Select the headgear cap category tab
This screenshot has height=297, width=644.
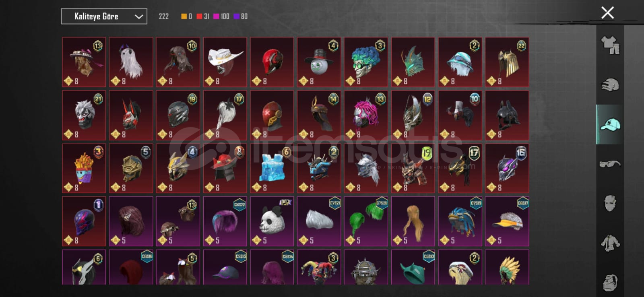click(610, 125)
